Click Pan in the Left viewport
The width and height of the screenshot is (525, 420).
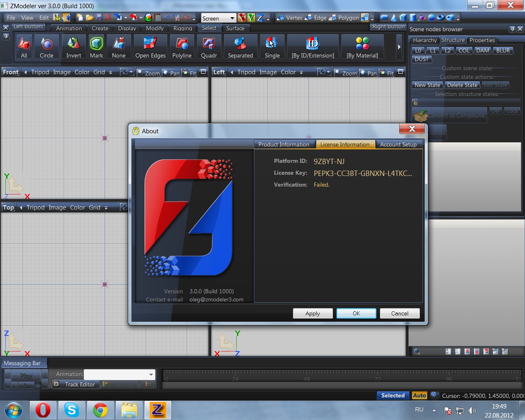[367, 73]
